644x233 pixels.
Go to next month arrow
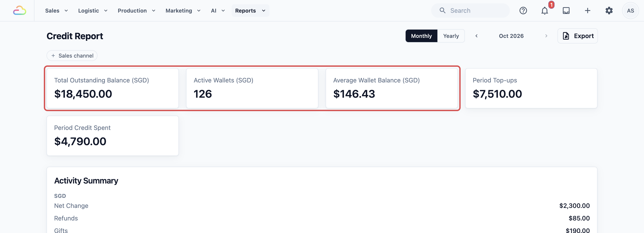pyautogui.click(x=546, y=36)
